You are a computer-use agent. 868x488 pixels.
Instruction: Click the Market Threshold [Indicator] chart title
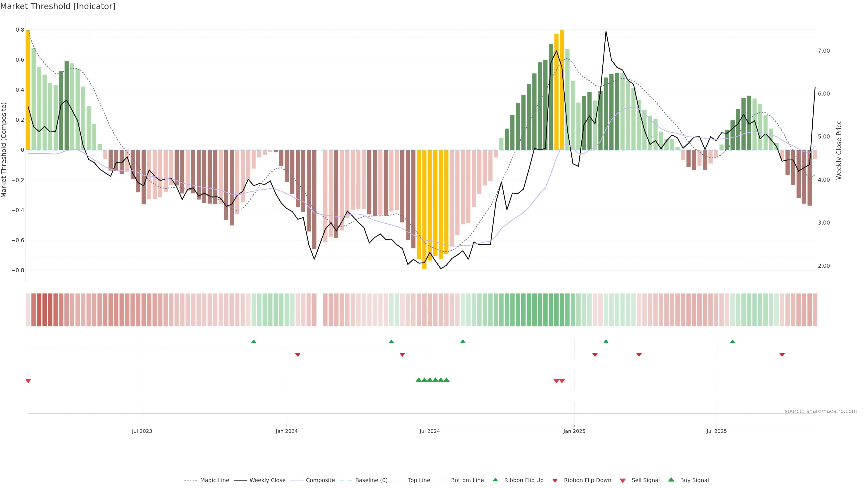(x=58, y=6)
